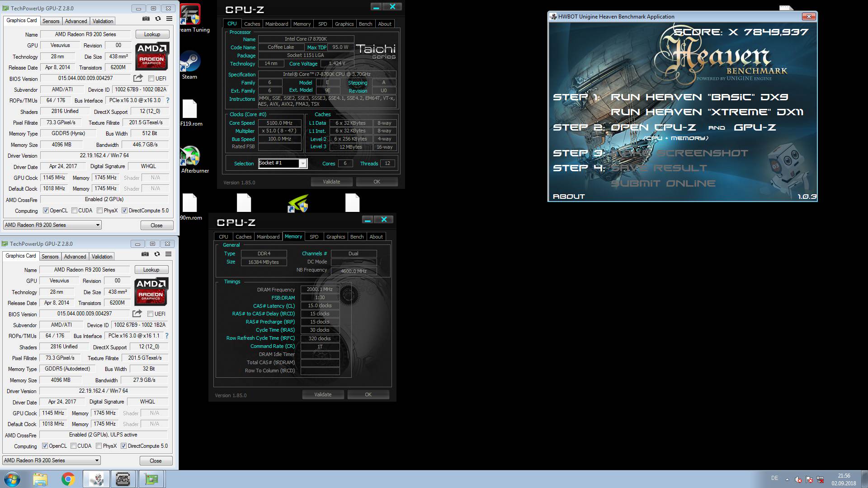Click the BIOS share icon in lower GPU-Z

(137, 314)
